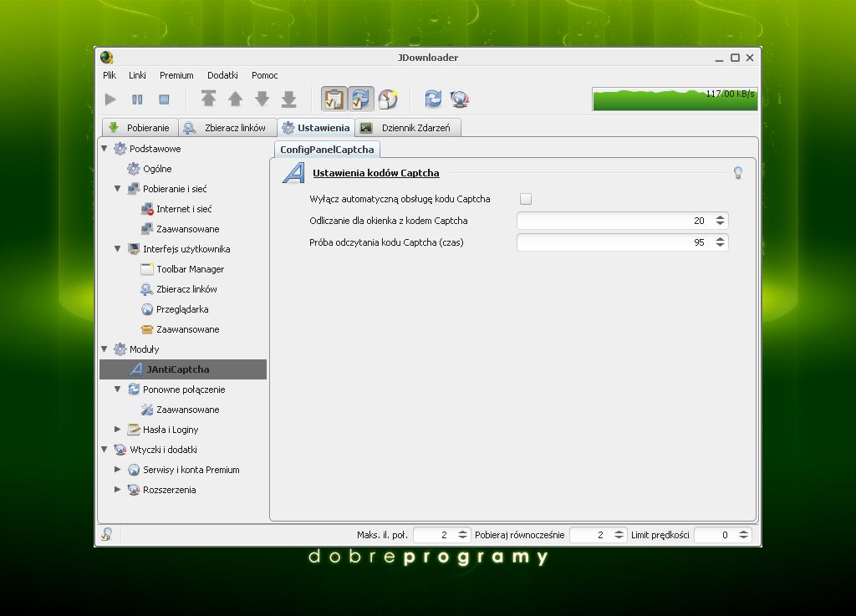Increase Limit prędkości value
This screenshot has width=856, height=616.
click(x=743, y=532)
